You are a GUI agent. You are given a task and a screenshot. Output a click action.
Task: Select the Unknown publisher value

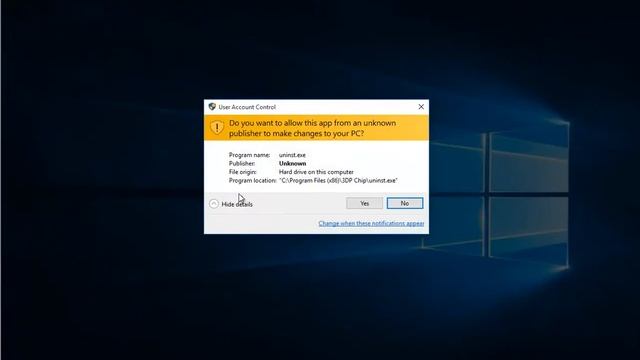click(x=292, y=163)
